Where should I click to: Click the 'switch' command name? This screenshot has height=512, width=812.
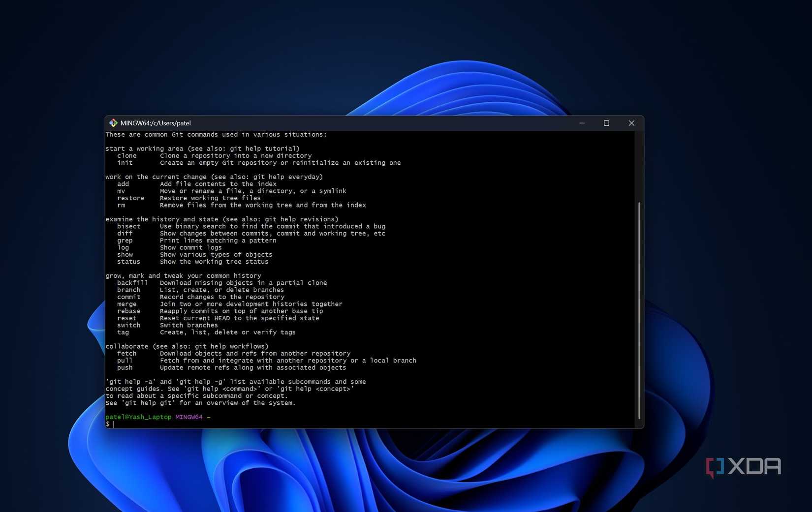tap(129, 325)
